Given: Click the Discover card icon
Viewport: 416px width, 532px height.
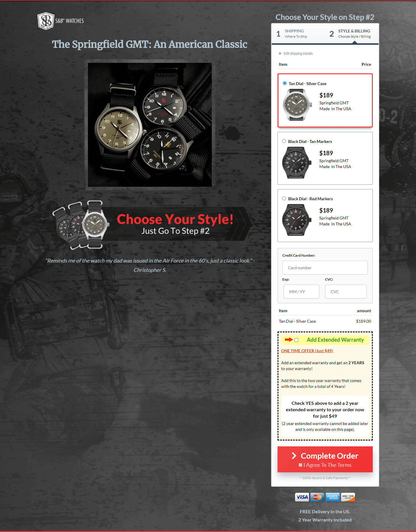Looking at the screenshot, I should (x=348, y=497).
